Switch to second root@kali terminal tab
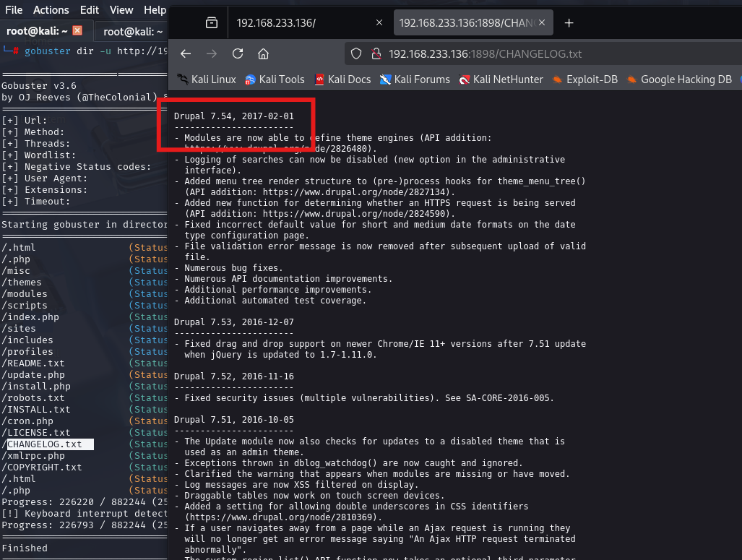The image size is (742, 560). (131, 32)
